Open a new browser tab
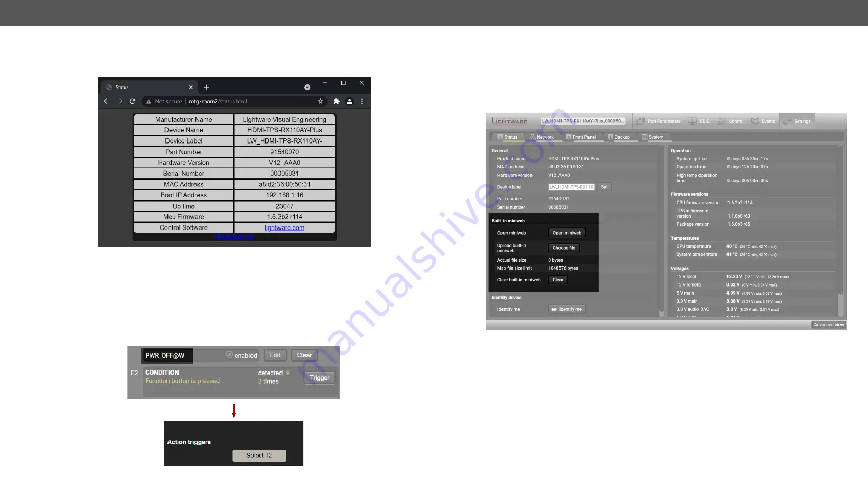The height and width of the screenshot is (487, 868). click(x=206, y=87)
